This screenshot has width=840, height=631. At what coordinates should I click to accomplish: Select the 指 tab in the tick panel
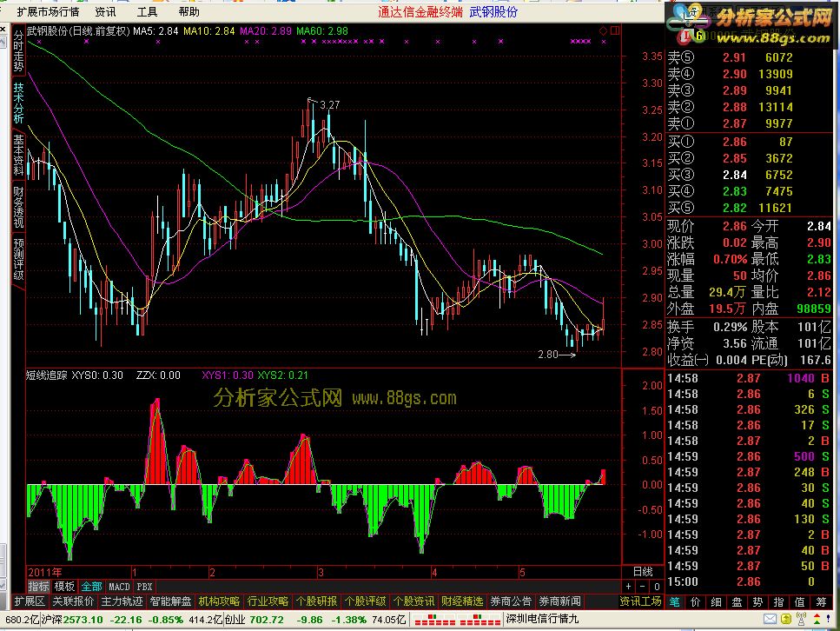pos(778,601)
